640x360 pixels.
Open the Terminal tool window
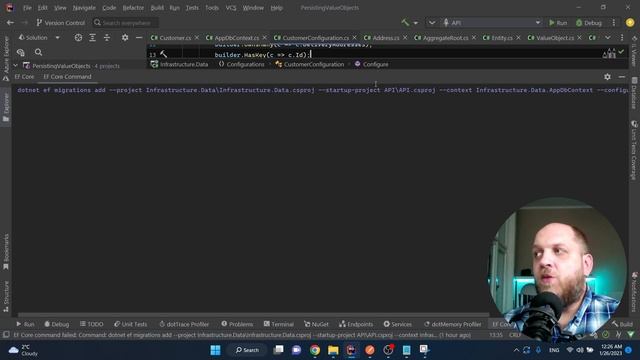pyautogui.click(x=279, y=324)
